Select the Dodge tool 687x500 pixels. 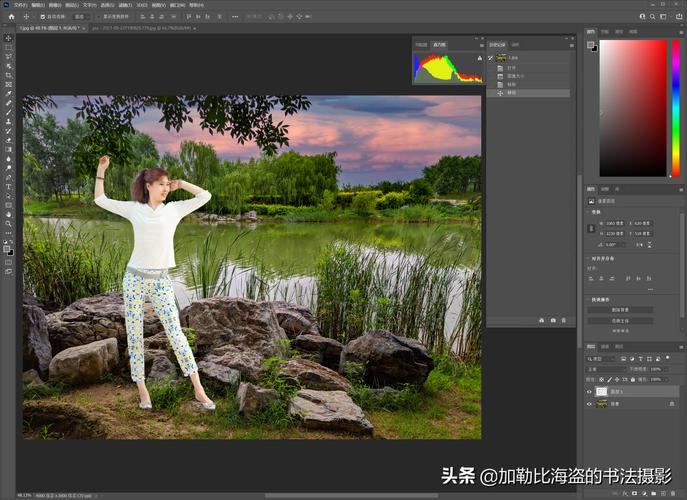pyautogui.click(x=8, y=168)
